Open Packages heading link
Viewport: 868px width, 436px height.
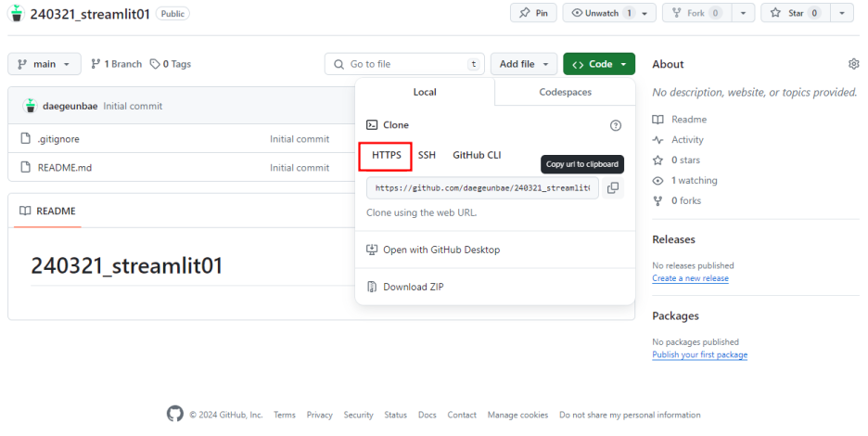(x=675, y=315)
